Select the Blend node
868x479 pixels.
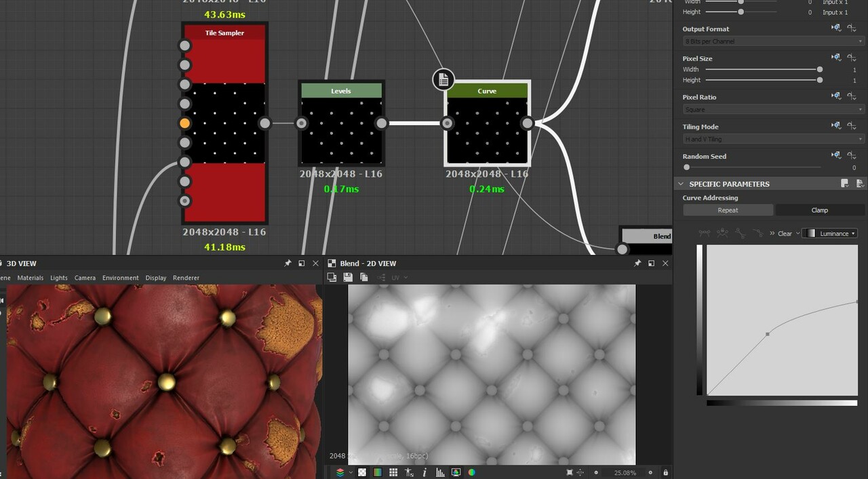click(x=647, y=242)
